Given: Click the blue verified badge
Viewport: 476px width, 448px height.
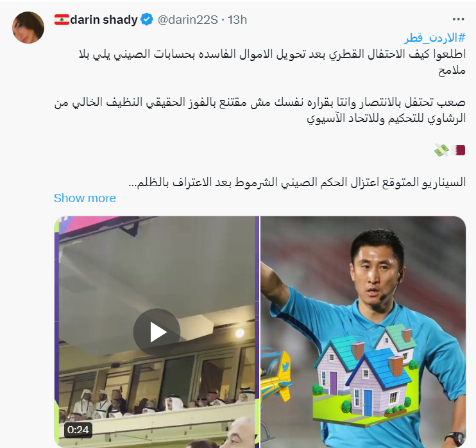Looking at the screenshot, I should (148, 20).
